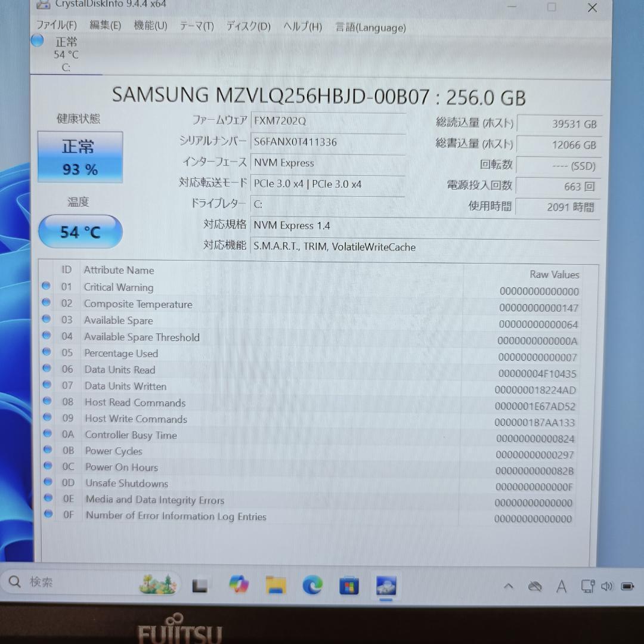Click the firmware field FXM7202Q

tap(328, 121)
